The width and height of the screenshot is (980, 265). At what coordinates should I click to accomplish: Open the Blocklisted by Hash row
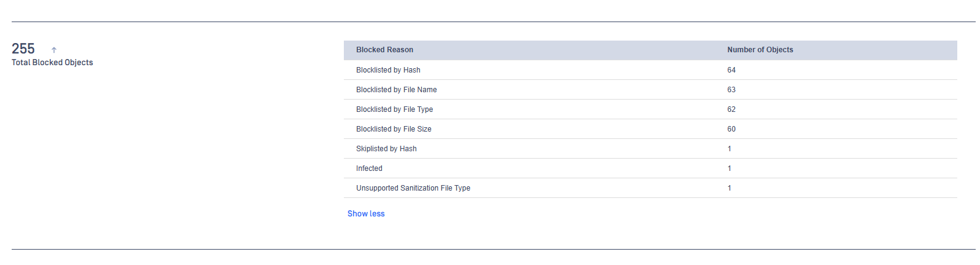point(650,70)
